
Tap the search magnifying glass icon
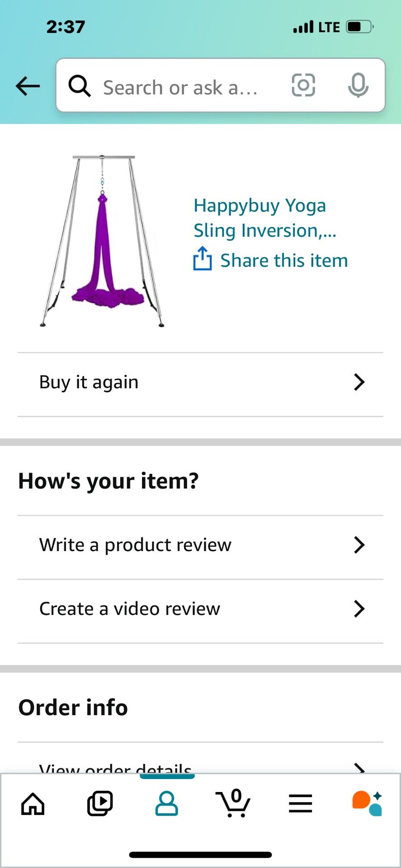point(80,86)
